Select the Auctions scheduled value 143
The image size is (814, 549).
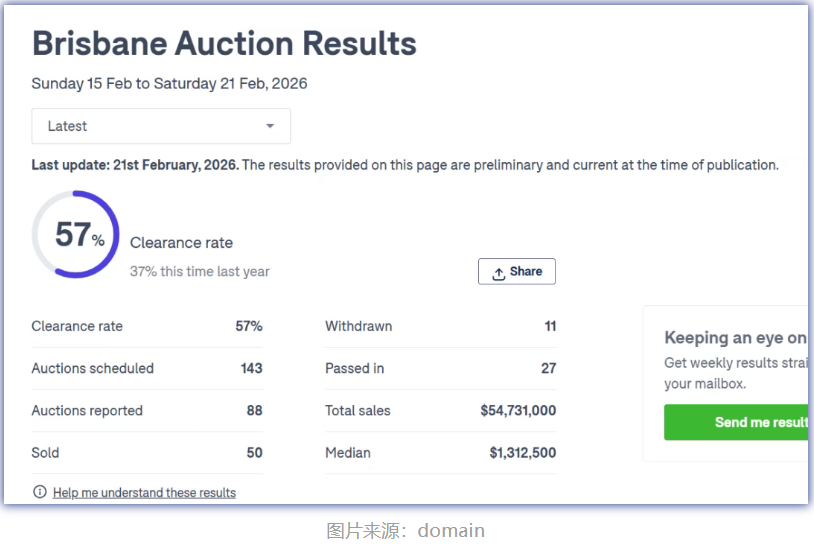[x=251, y=368]
